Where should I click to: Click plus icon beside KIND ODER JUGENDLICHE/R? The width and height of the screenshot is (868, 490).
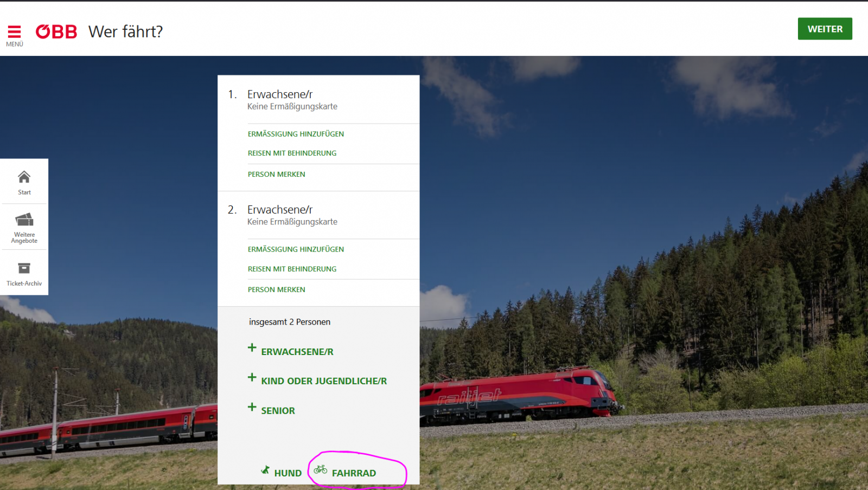point(252,378)
